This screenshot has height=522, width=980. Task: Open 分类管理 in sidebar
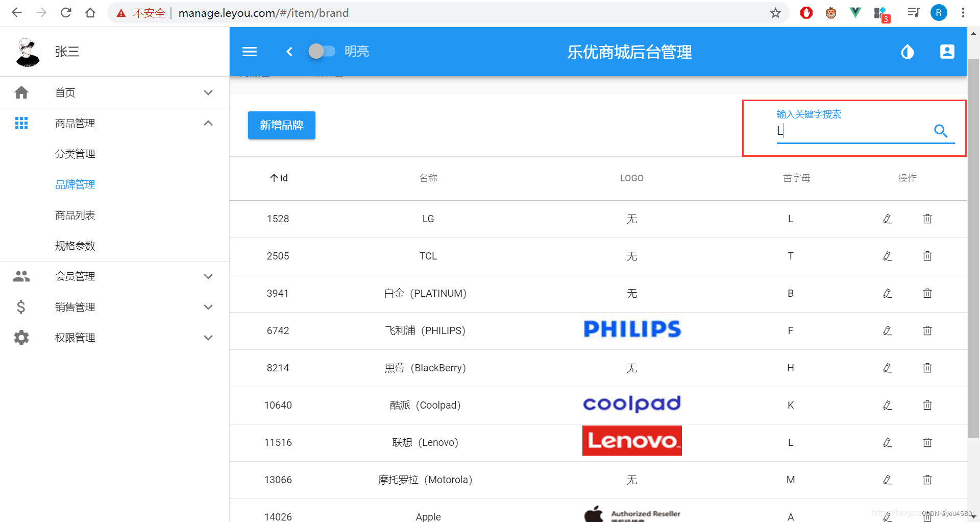pos(75,154)
